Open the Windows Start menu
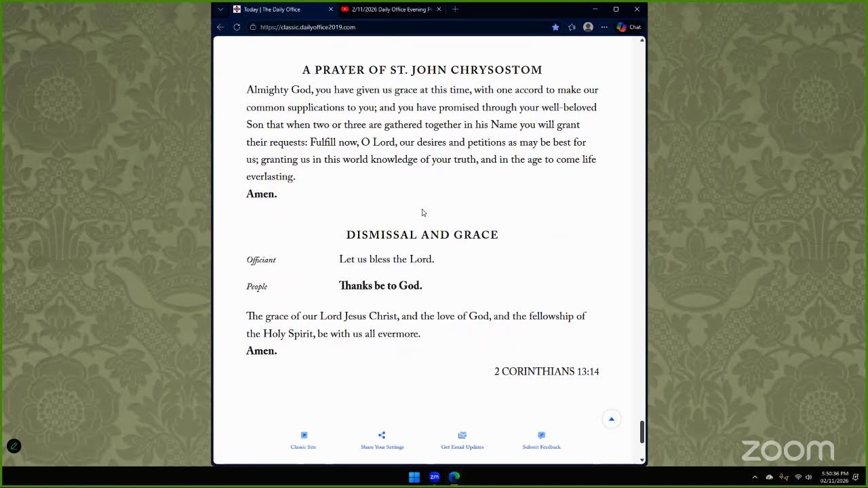This screenshot has height=488, width=868. 414,477
